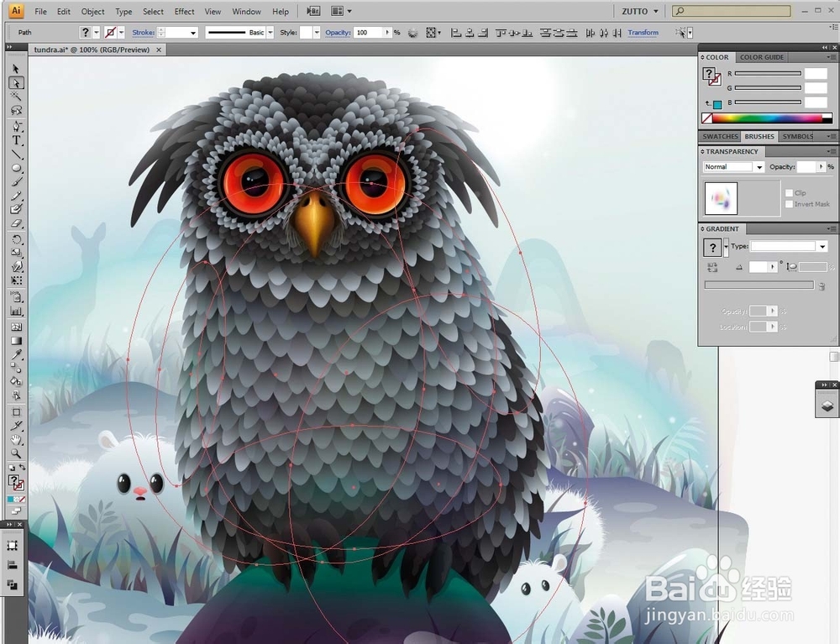Click the Opacity link in control bar
This screenshot has width=840, height=644.
click(x=338, y=33)
